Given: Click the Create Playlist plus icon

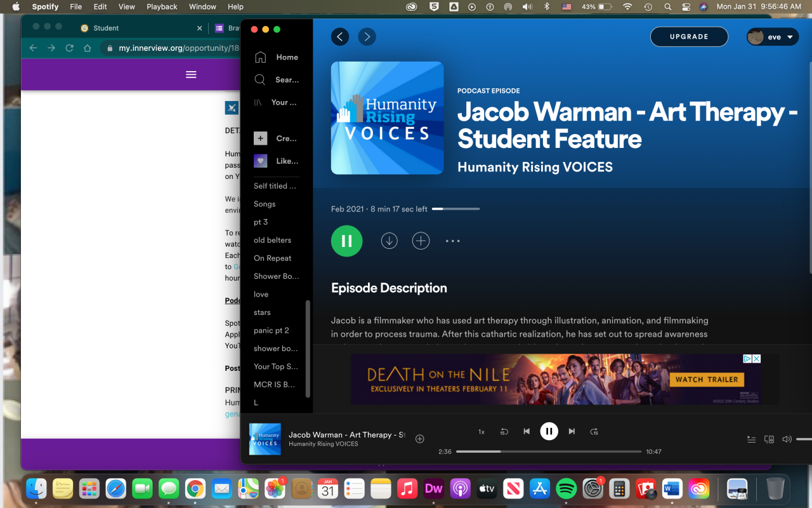Looking at the screenshot, I should [x=260, y=138].
